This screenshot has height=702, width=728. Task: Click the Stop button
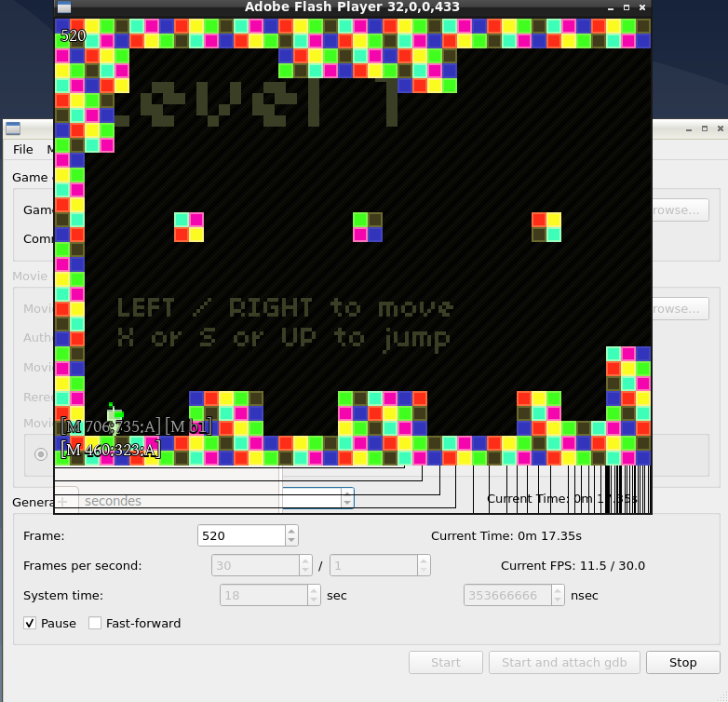(683, 662)
